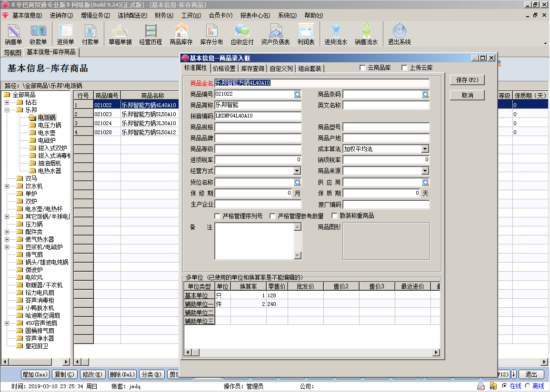The image size is (550, 392).
Task: Open the 进货流水 purchase flow icon
Action: click(x=336, y=35)
